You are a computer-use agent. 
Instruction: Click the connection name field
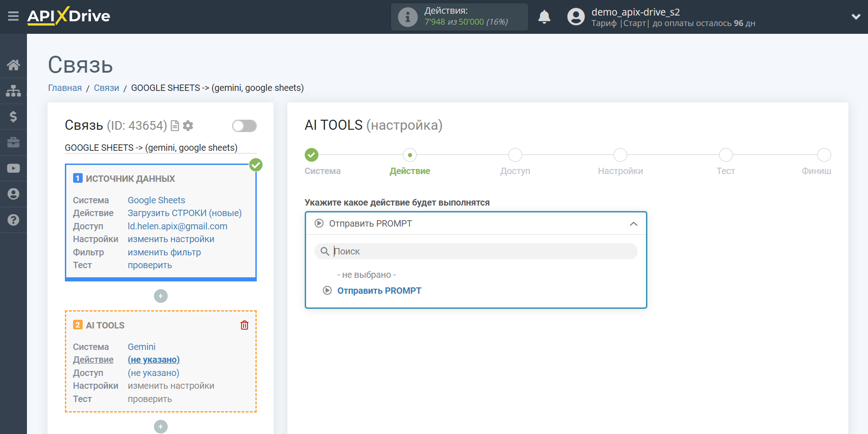pos(160,148)
